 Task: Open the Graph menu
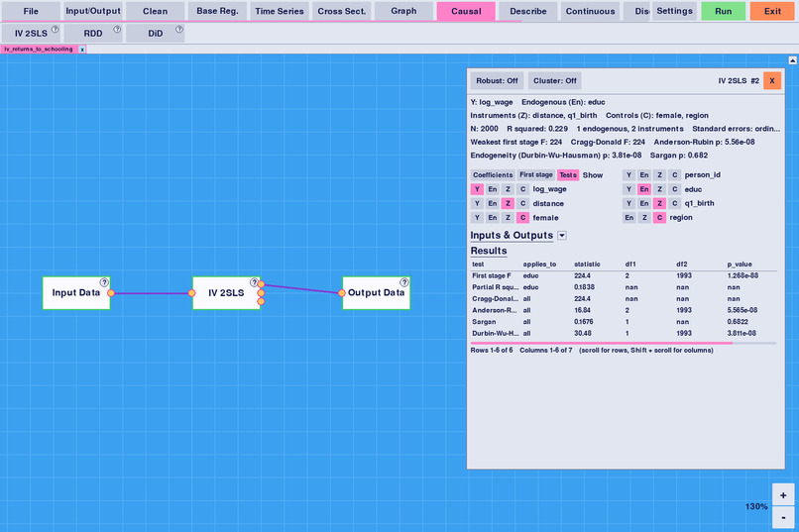point(403,11)
